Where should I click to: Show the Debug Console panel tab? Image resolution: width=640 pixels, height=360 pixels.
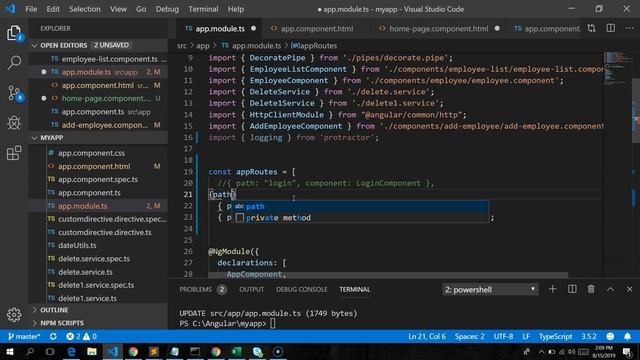click(302, 289)
